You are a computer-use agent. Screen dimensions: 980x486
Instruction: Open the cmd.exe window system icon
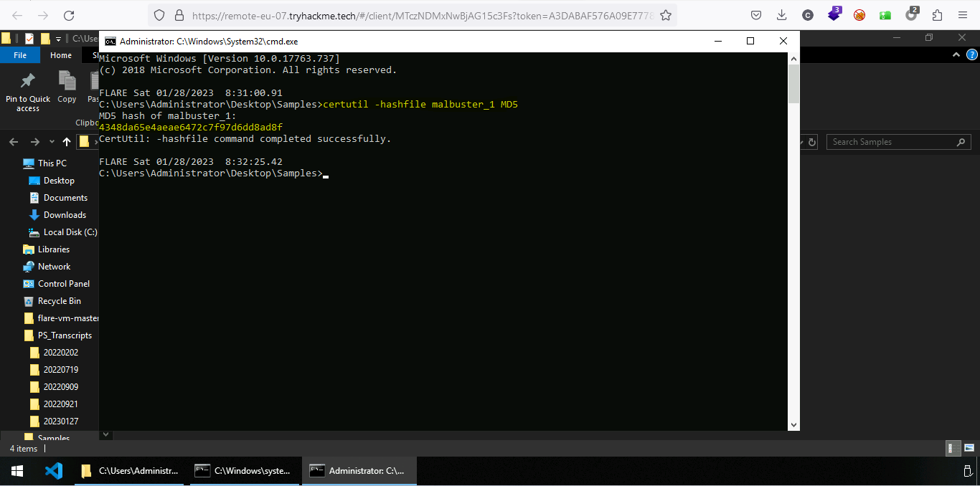click(110, 41)
